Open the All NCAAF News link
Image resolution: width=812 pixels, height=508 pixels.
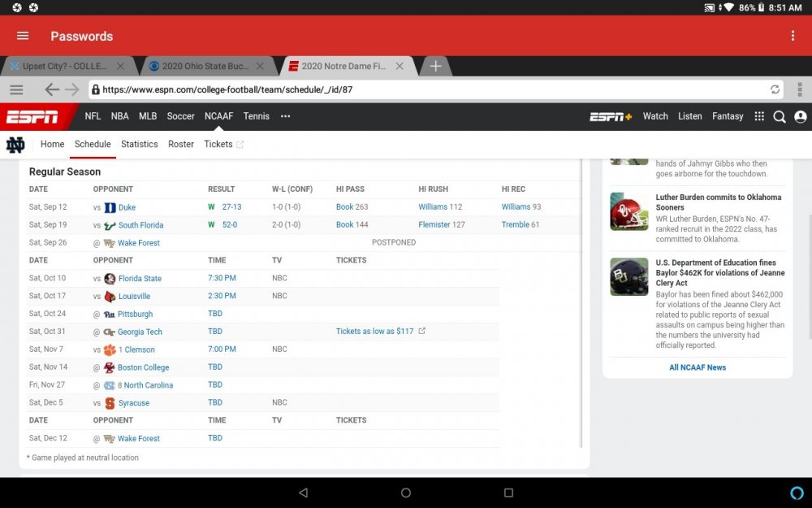697,367
